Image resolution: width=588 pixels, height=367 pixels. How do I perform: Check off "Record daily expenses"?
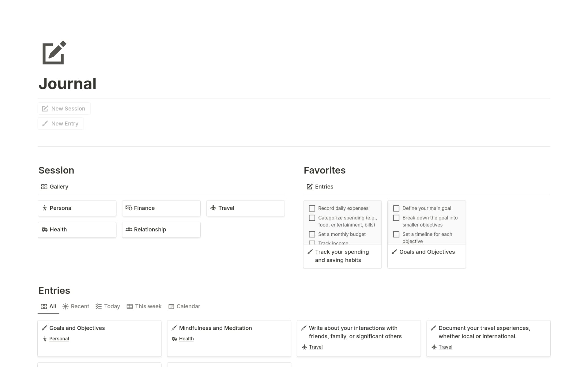(x=312, y=208)
